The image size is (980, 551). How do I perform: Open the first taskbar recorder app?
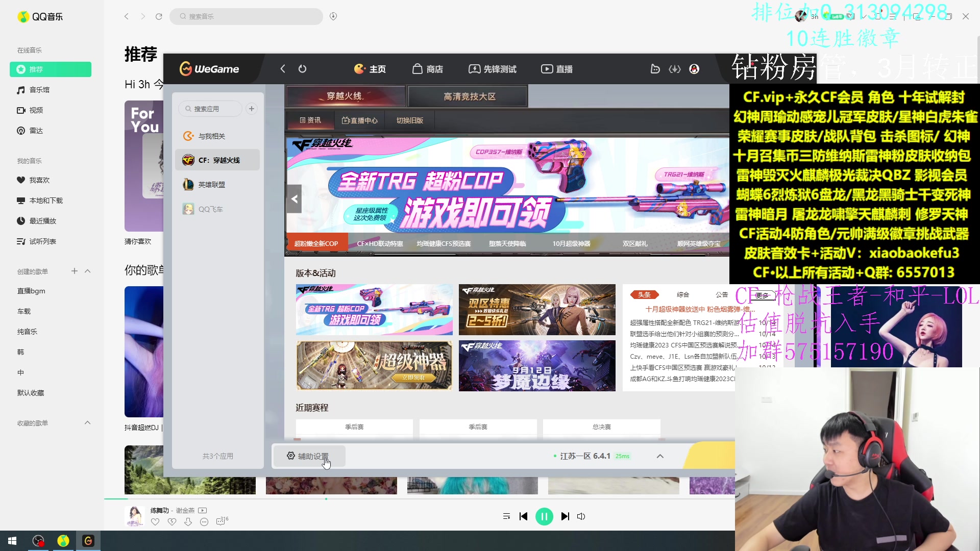click(x=38, y=541)
